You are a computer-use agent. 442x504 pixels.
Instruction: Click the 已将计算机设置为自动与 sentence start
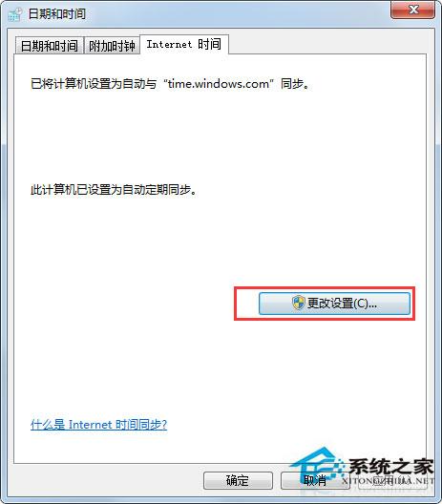(x=94, y=84)
